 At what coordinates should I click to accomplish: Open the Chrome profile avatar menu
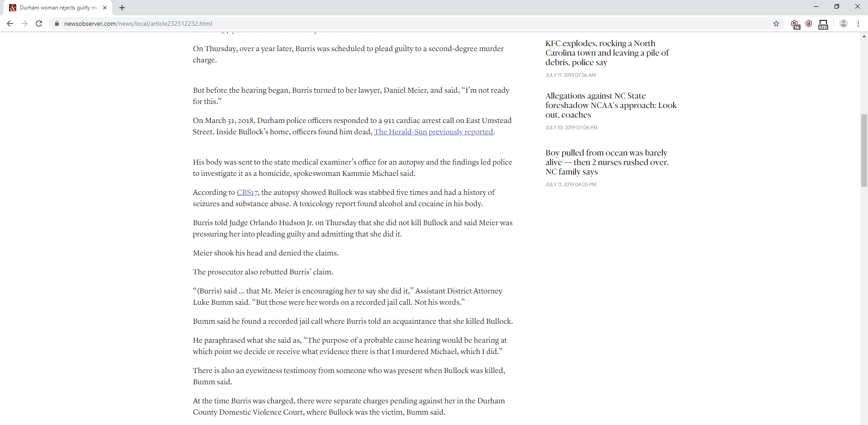pos(844,24)
